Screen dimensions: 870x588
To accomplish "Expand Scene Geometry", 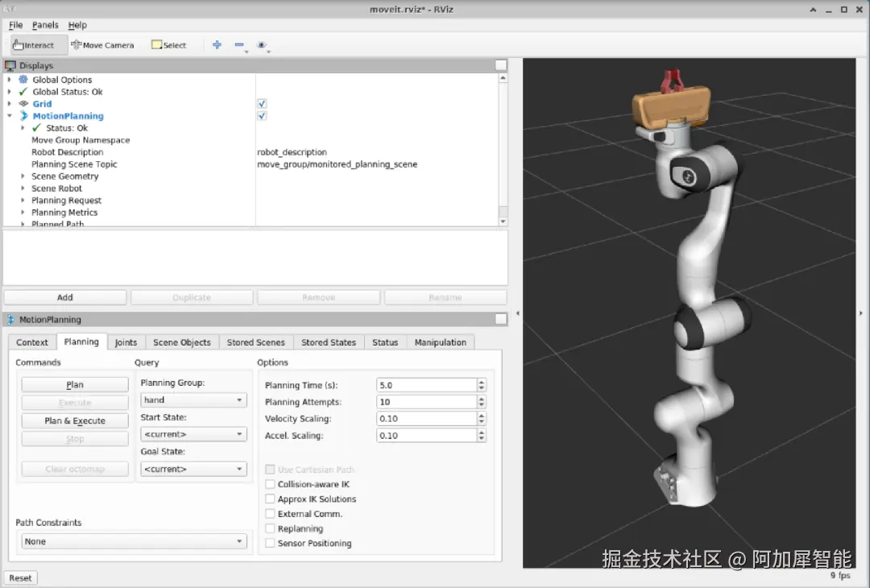I will (23, 176).
